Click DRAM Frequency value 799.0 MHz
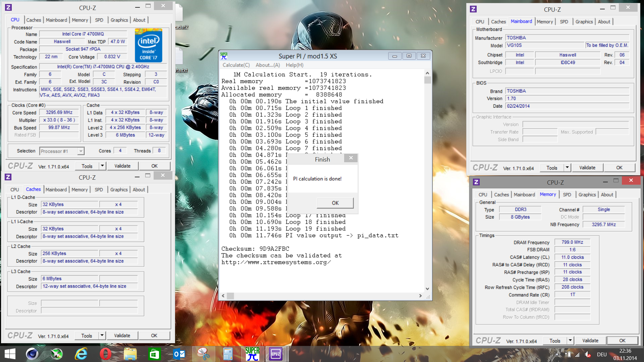The image size is (644, 362). pos(572,242)
